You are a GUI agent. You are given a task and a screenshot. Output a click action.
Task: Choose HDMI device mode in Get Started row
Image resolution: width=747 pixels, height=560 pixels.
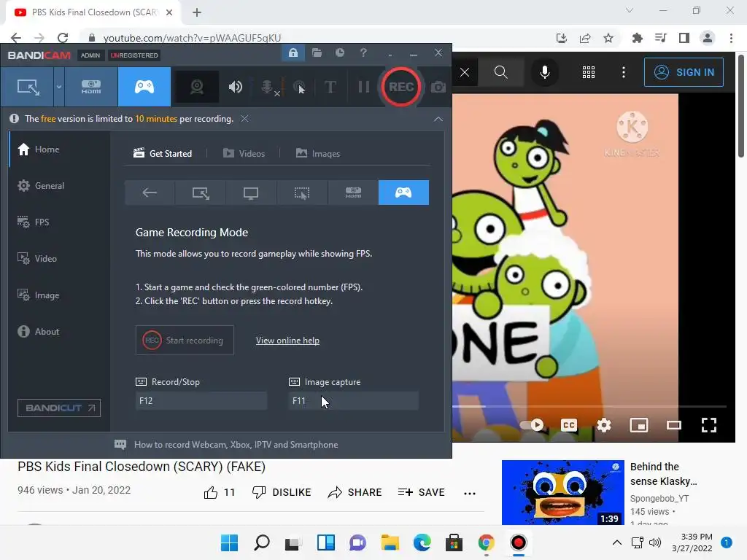pos(353,192)
